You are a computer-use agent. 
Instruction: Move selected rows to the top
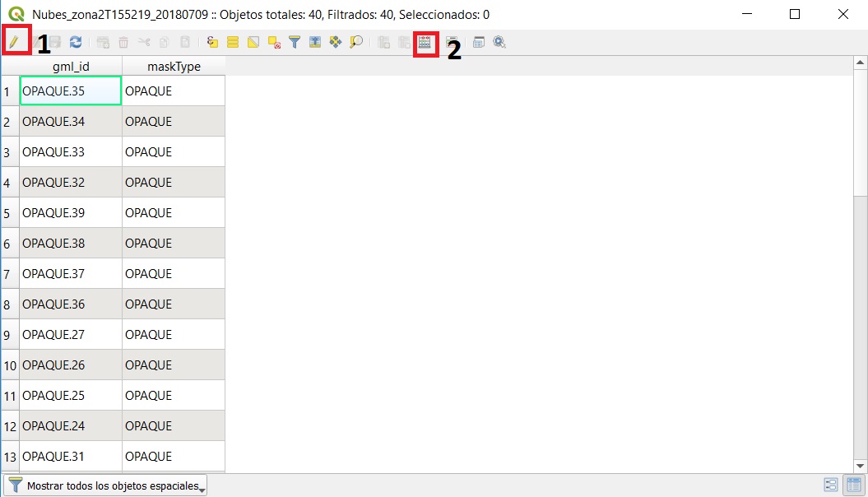(x=315, y=42)
